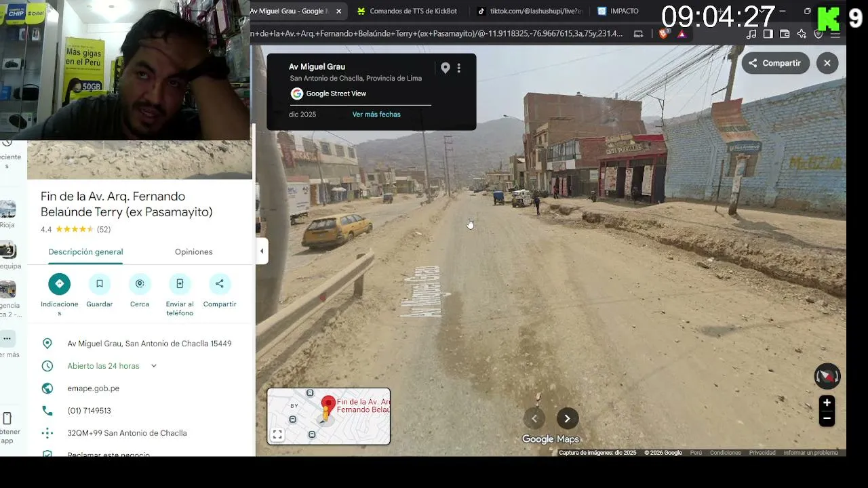
Task: Switch to the Opiniones tab
Action: pyautogui.click(x=194, y=252)
